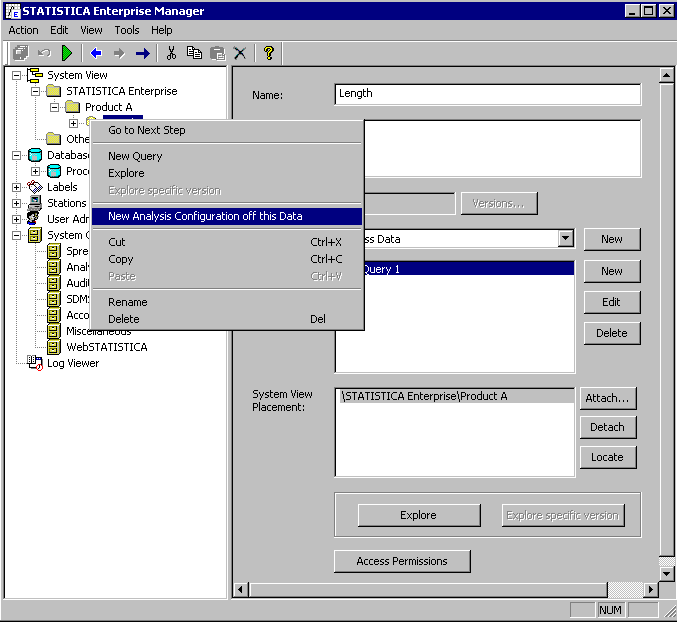
Task: Select New Query from the context menu
Action: (x=135, y=156)
